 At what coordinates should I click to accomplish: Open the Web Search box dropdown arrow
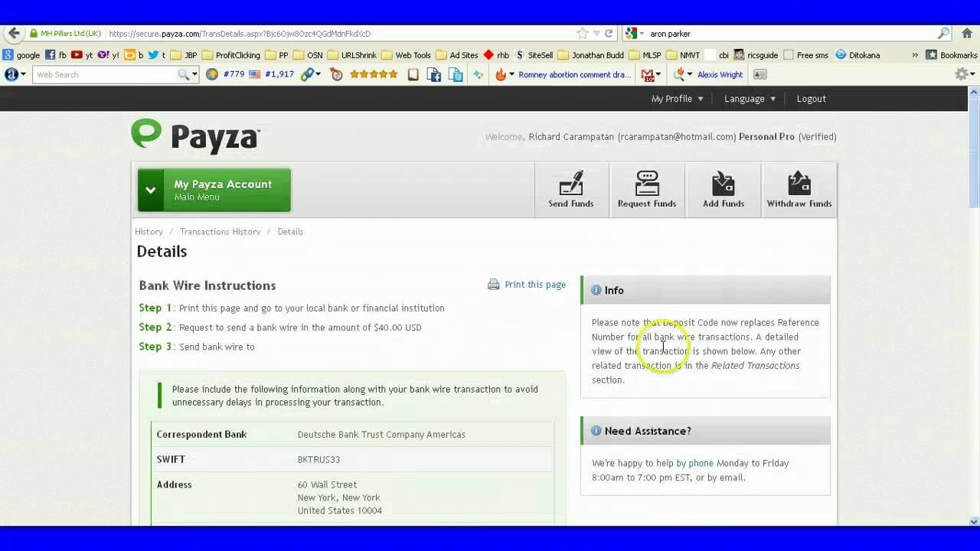pos(194,75)
